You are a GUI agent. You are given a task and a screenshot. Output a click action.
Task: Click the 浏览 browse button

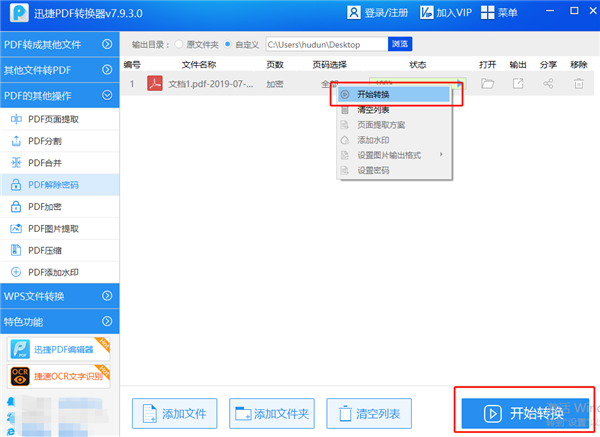(x=400, y=44)
